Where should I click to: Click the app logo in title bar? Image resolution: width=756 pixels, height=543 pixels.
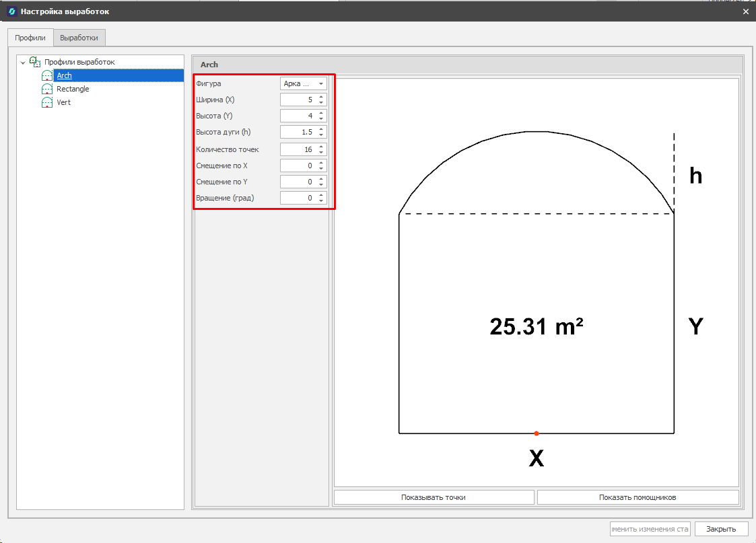pos(11,11)
